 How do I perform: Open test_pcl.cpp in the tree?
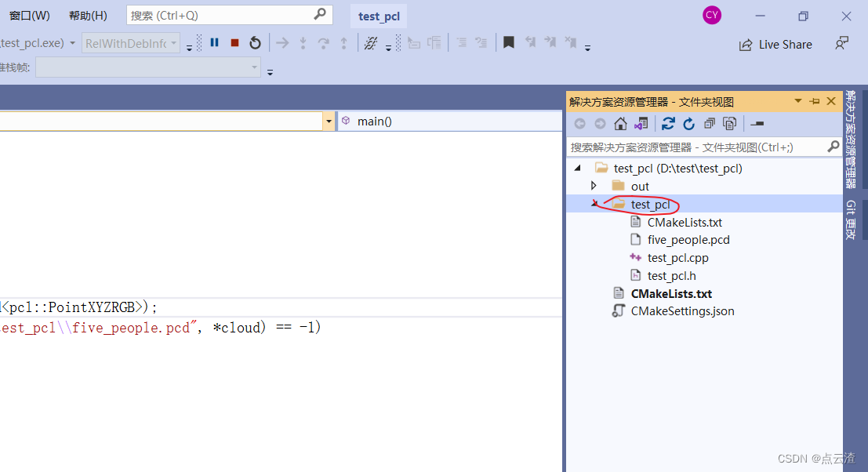click(678, 258)
